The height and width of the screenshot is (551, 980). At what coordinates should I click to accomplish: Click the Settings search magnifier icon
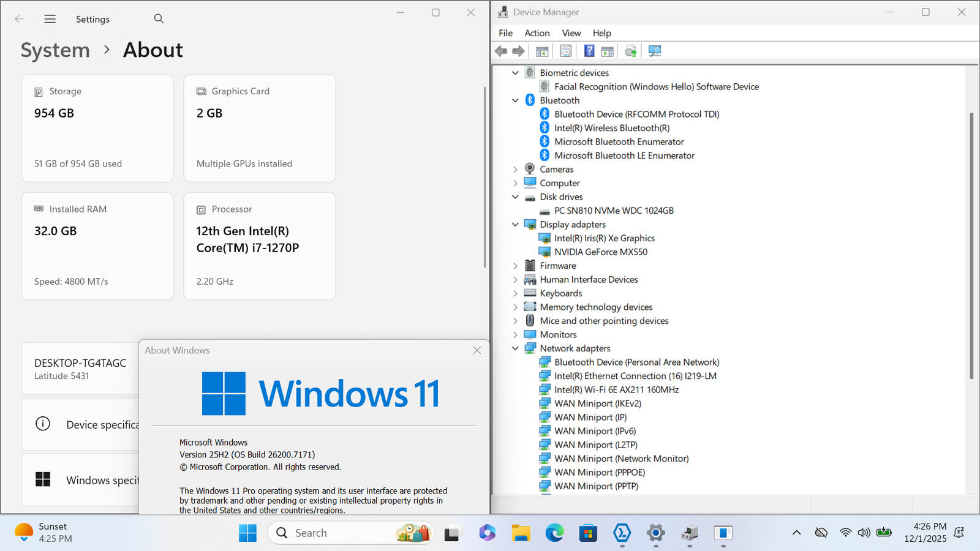pos(159,19)
